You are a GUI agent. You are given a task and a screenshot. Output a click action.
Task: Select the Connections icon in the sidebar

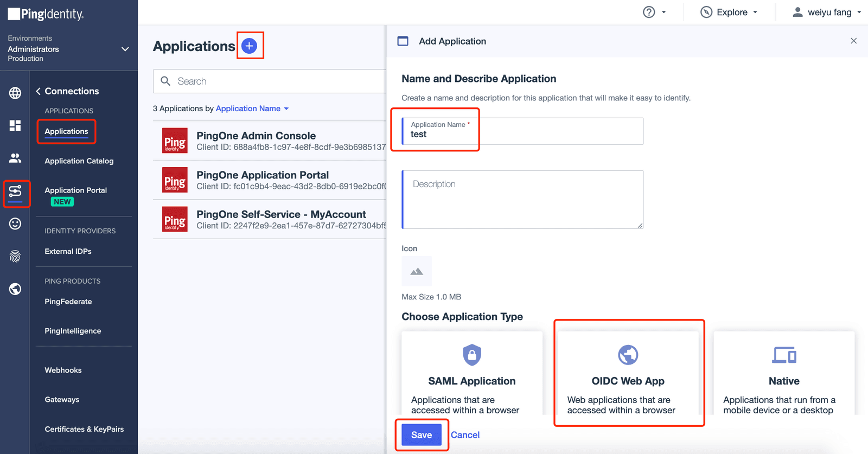(15, 191)
